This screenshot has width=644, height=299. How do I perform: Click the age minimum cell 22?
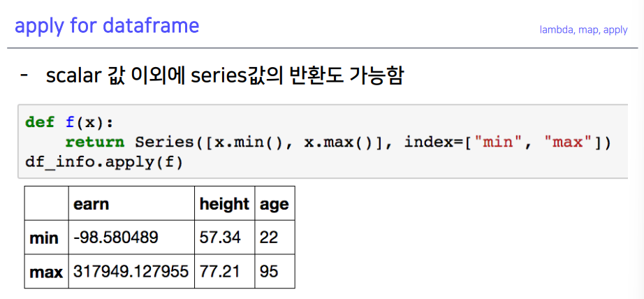click(x=275, y=238)
